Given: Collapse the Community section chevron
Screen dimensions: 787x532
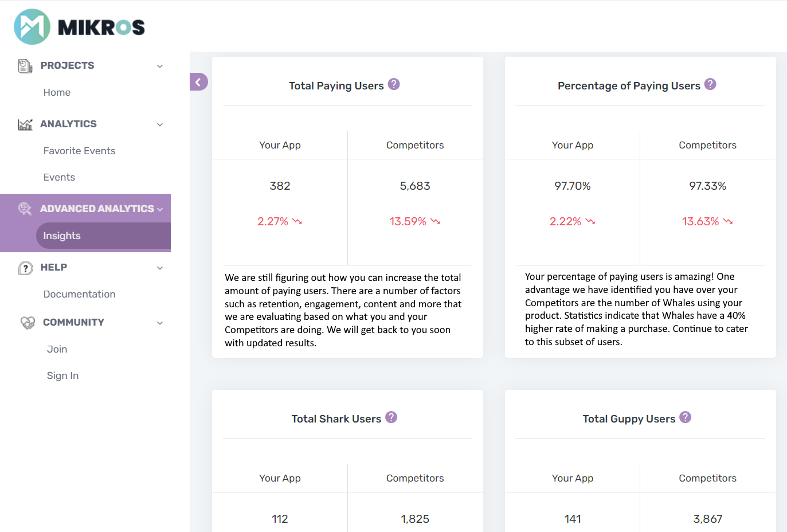Looking at the screenshot, I should tap(160, 323).
